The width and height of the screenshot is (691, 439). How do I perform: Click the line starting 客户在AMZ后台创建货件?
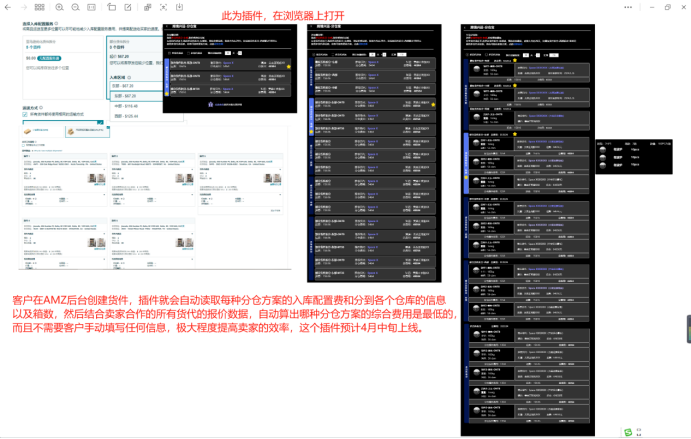[x=229, y=300]
